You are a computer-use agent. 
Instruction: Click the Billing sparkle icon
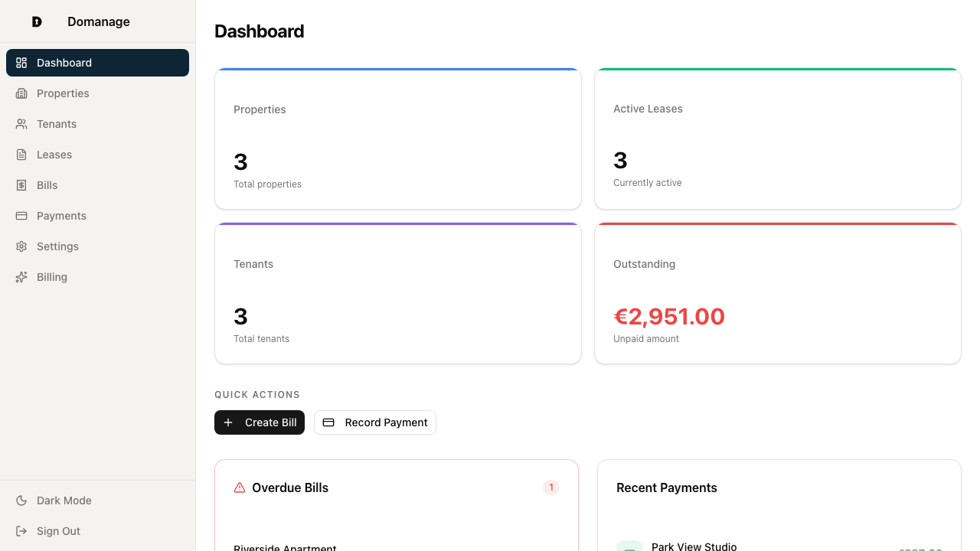click(21, 276)
